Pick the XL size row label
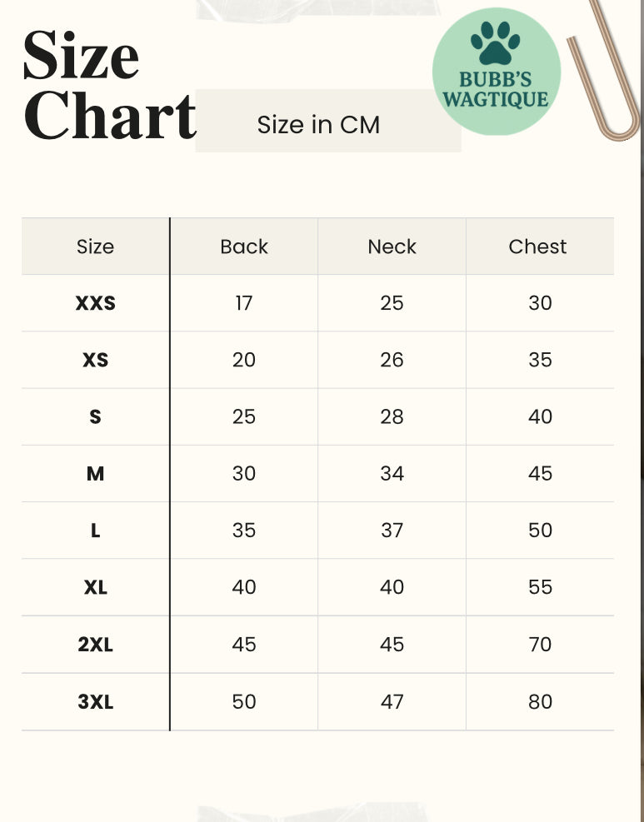The image size is (644, 822). (x=96, y=587)
